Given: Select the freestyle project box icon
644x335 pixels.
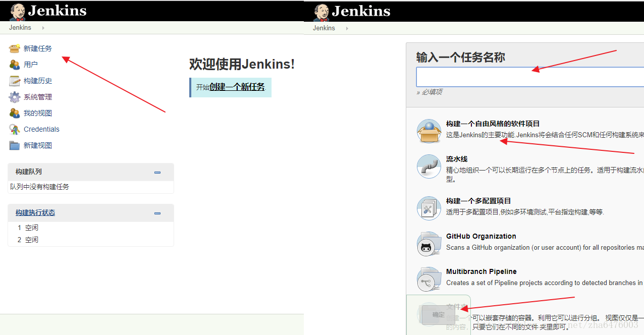Looking at the screenshot, I should click(429, 131).
